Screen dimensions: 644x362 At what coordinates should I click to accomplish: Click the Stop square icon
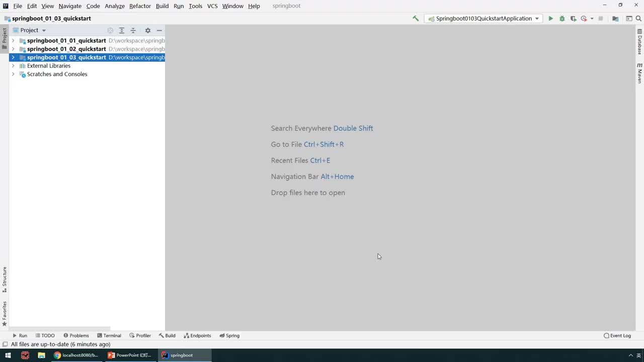pyautogui.click(x=601, y=19)
